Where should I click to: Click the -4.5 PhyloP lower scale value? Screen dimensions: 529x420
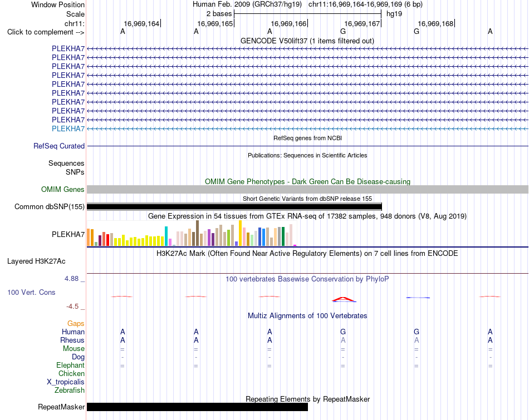click(x=72, y=307)
